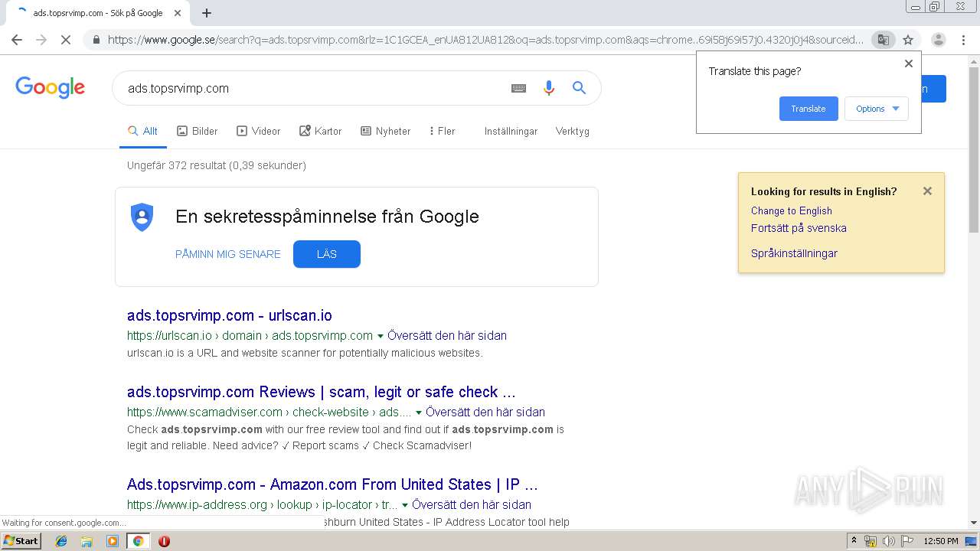980x551 pixels.
Task: Open the urlscan.io result link
Action: (x=230, y=315)
